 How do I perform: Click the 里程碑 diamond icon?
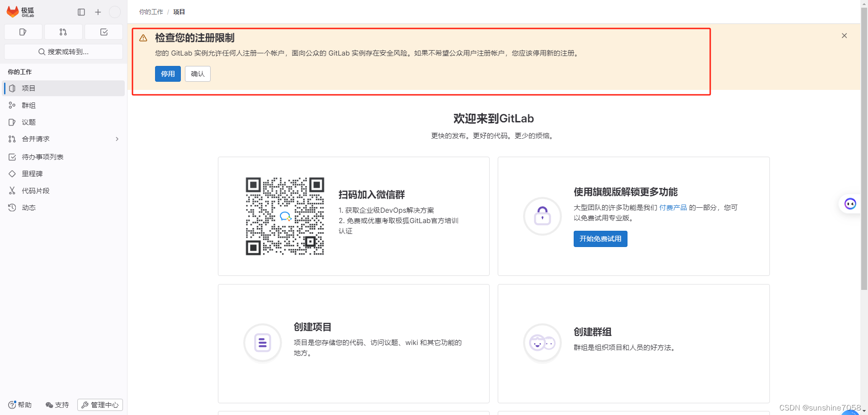click(x=12, y=174)
